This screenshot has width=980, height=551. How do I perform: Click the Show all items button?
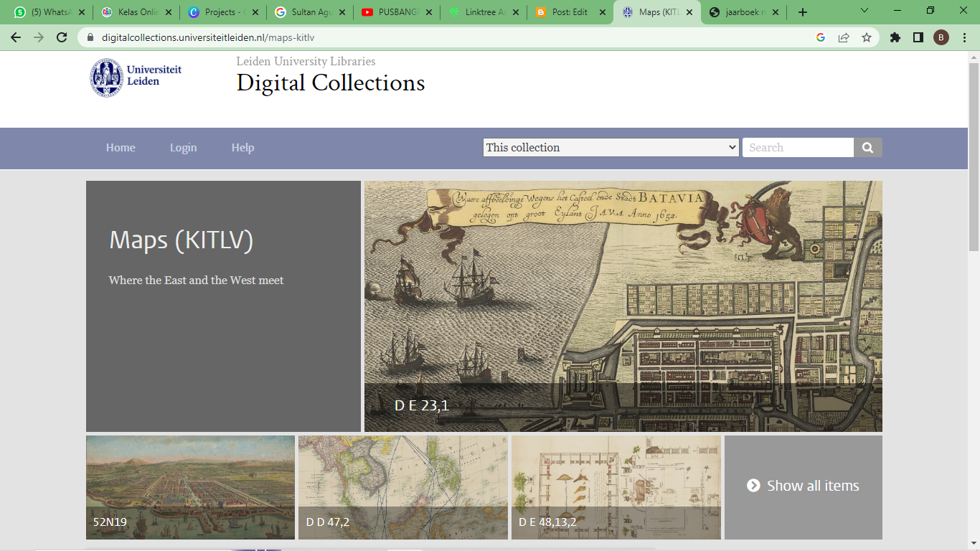pos(804,487)
